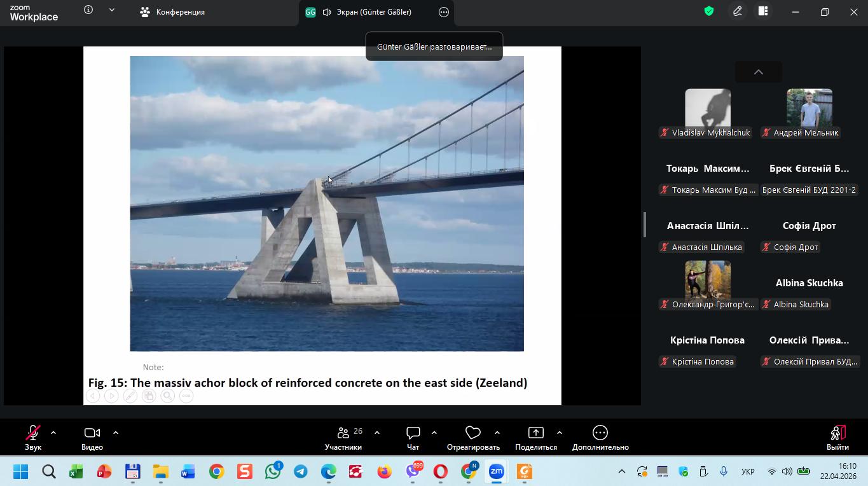Screen dimensions: 868x486
Task: Open the Отреагировать reactions menu
Action: pyautogui.click(x=472, y=438)
